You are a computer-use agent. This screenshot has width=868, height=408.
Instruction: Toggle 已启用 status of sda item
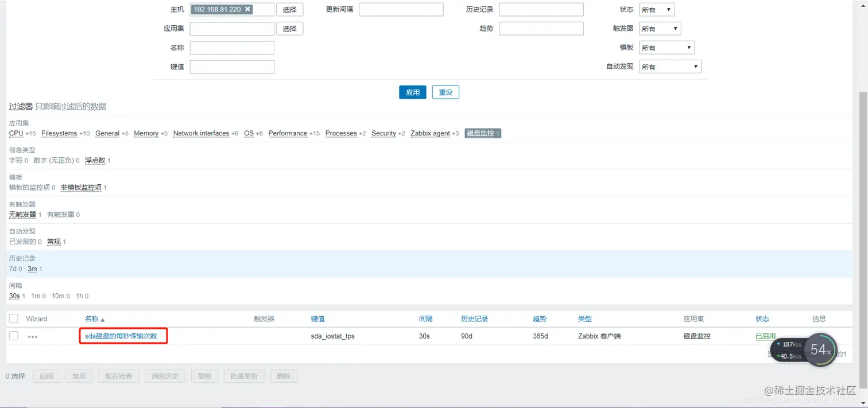pyautogui.click(x=766, y=336)
